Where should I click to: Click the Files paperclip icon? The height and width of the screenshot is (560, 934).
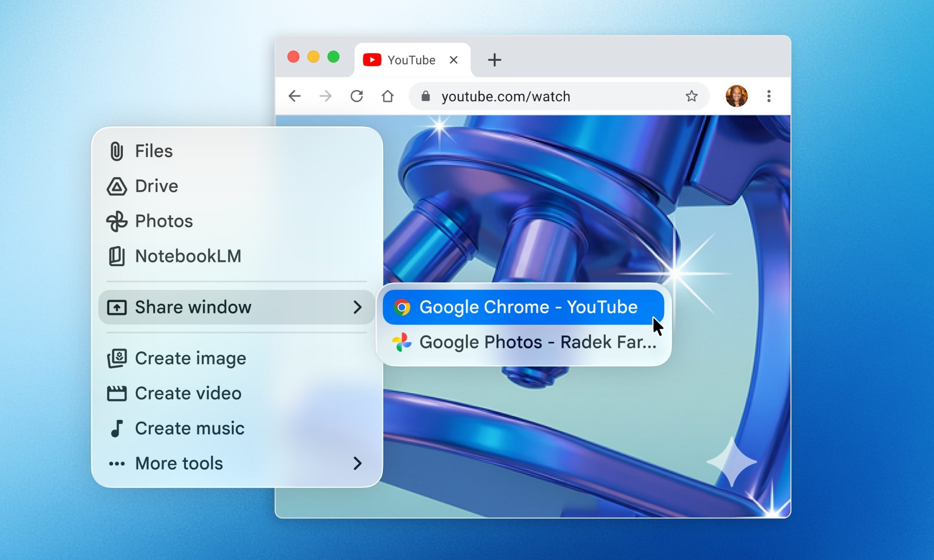[x=116, y=150]
